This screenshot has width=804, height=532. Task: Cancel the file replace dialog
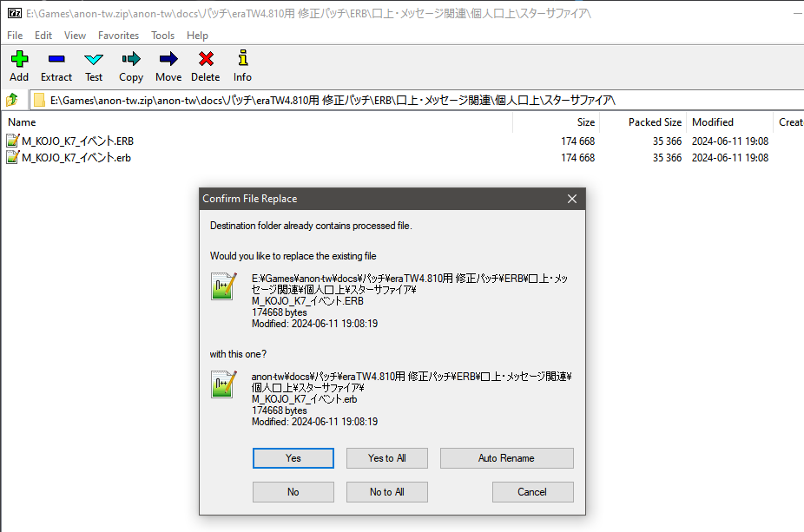532,492
